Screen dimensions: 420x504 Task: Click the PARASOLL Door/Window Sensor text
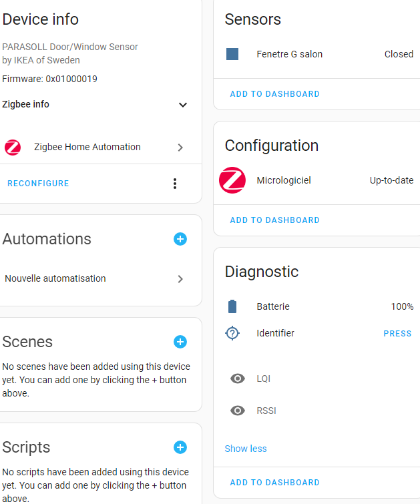[70, 47]
